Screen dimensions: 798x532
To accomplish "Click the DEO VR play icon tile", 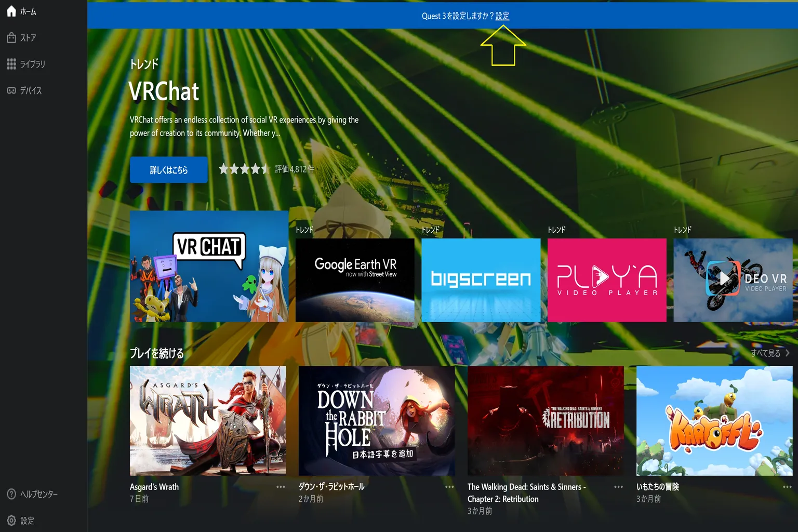I will [733, 280].
